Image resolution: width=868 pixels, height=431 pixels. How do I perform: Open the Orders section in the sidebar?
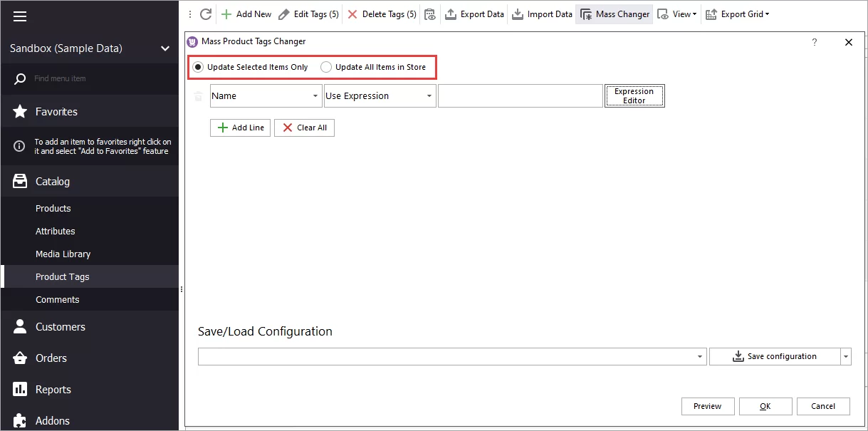(52, 358)
